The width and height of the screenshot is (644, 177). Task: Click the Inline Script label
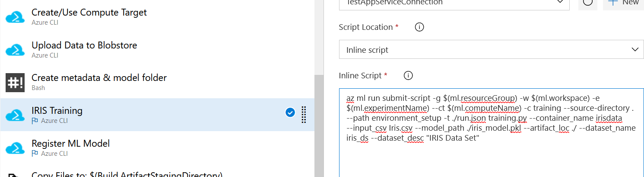(x=360, y=75)
